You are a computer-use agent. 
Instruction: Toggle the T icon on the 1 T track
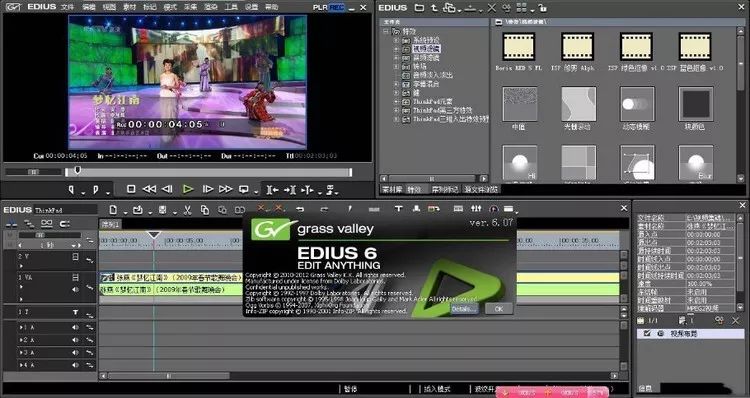click(x=75, y=312)
